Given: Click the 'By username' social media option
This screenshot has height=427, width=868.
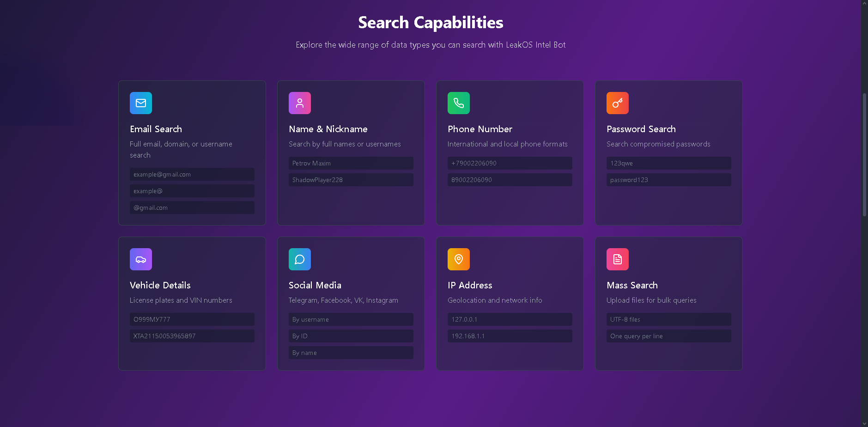Looking at the screenshot, I should [351, 319].
